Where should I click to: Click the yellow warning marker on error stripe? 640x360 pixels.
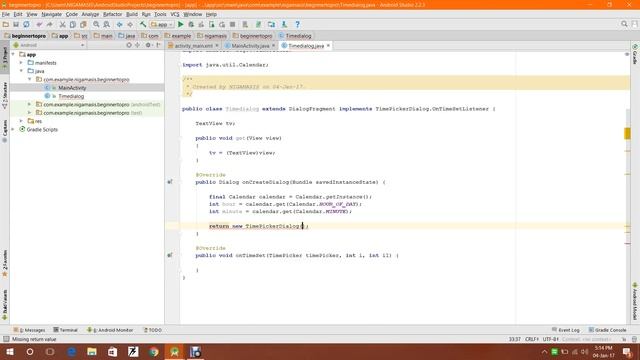click(x=627, y=133)
